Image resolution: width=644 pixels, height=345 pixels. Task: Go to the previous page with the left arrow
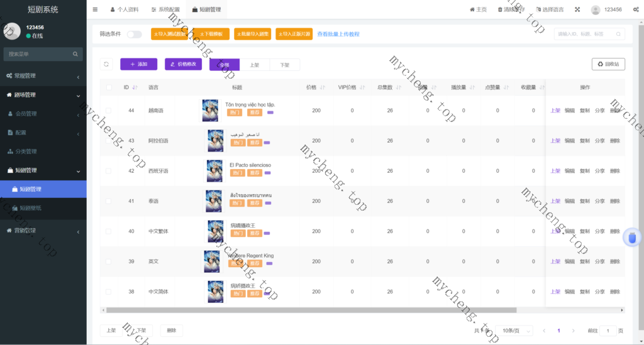pos(544,331)
